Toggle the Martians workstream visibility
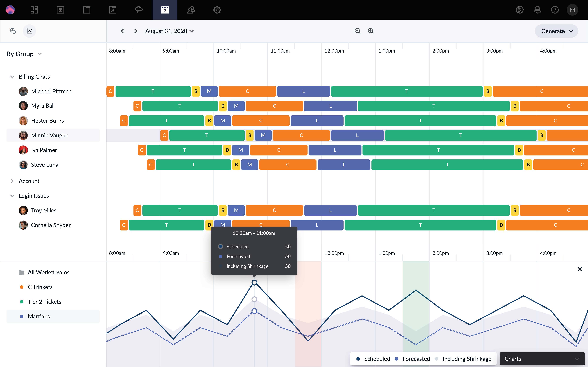Image resolution: width=588 pixels, height=367 pixels. coord(39,316)
